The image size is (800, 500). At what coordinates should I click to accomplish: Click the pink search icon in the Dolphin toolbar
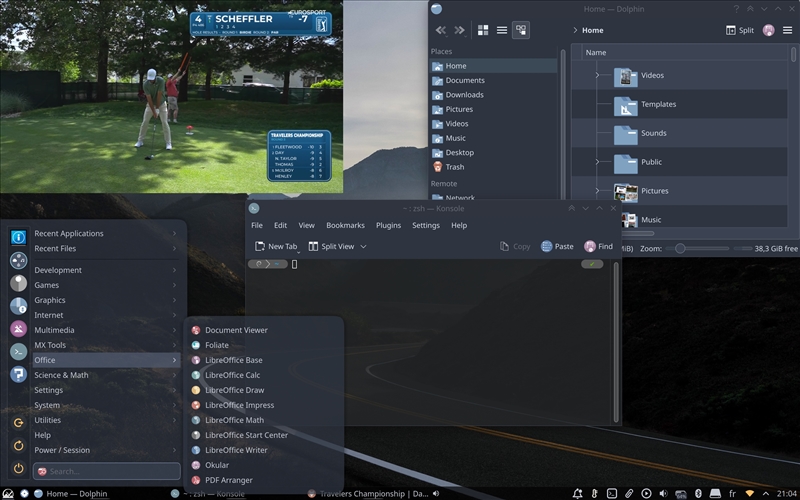768,30
